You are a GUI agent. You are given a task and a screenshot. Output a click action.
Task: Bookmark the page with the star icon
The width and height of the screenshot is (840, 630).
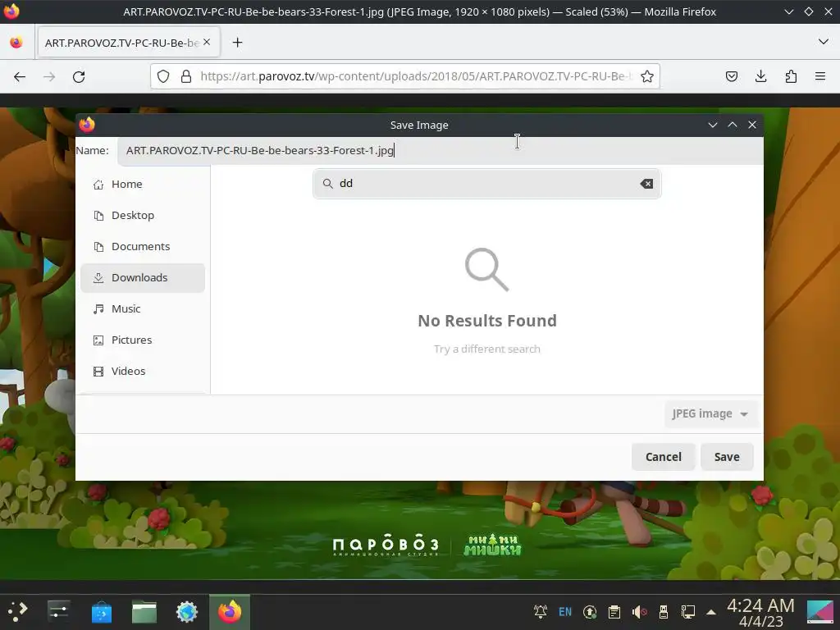[x=647, y=76]
